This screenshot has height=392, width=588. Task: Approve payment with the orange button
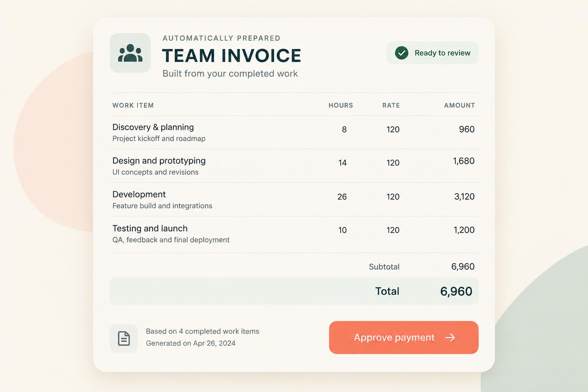pyautogui.click(x=403, y=337)
